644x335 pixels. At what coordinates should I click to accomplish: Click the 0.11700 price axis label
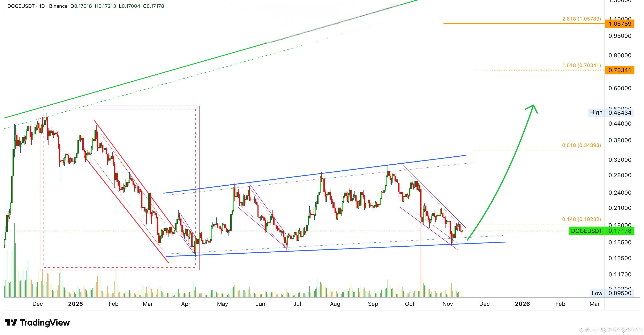coord(620,275)
